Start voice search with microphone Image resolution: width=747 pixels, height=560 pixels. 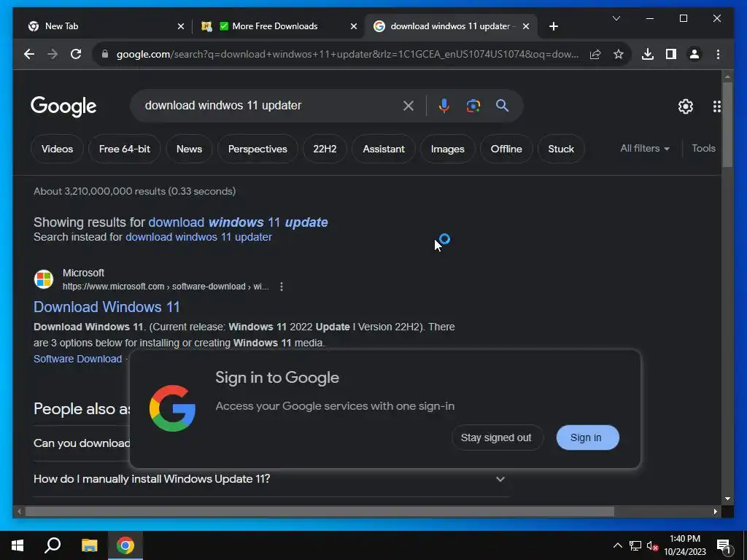pyautogui.click(x=444, y=106)
